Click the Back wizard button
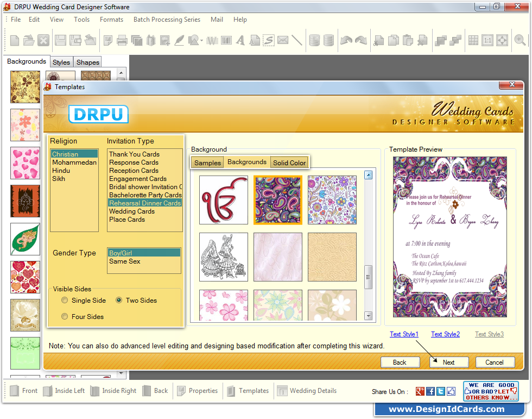Image resolution: width=532 pixels, height=419 pixels. 400,362
